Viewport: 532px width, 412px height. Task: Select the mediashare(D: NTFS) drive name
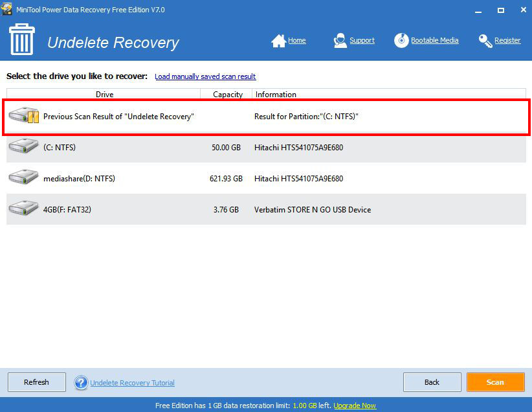(x=79, y=179)
